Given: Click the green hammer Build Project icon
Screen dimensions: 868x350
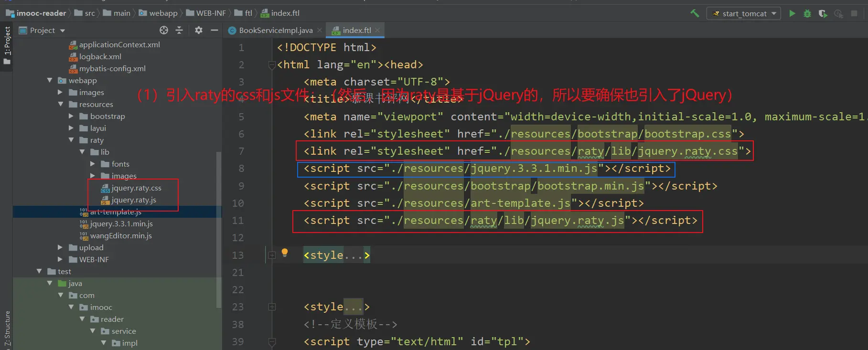Looking at the screenshot, I should (695, 13).
